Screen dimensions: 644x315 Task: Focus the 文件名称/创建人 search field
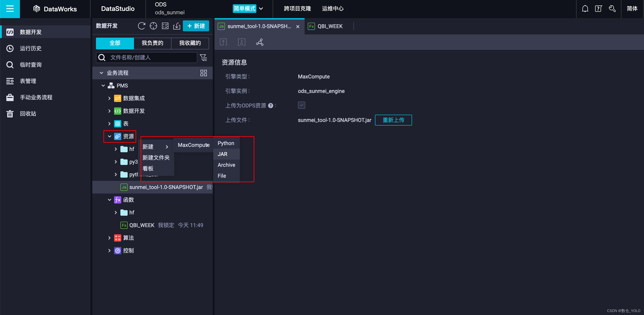tap(146, 58)
